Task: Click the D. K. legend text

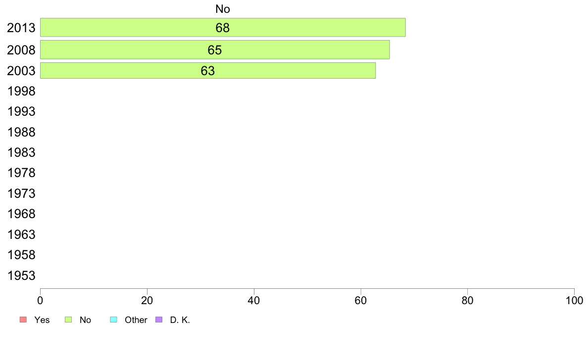Action: [180, 320]
